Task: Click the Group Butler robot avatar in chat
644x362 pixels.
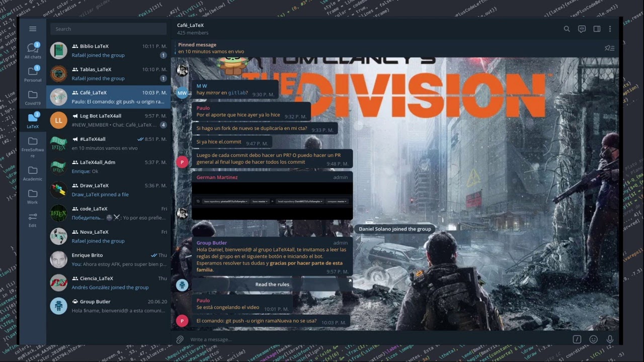Action: pyautogui.click(x=182, y=285)
